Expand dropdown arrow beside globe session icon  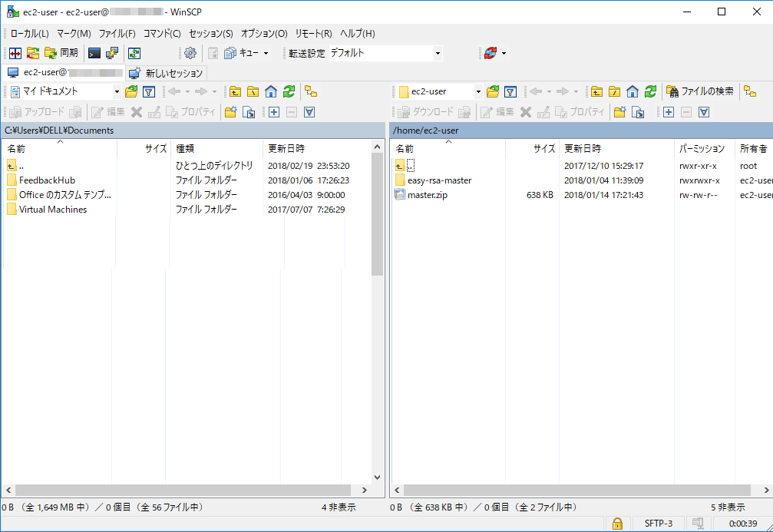click(504, 53)
